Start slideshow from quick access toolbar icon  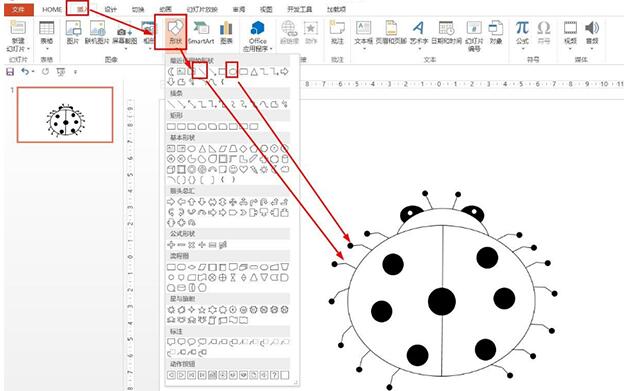(60, 72)
